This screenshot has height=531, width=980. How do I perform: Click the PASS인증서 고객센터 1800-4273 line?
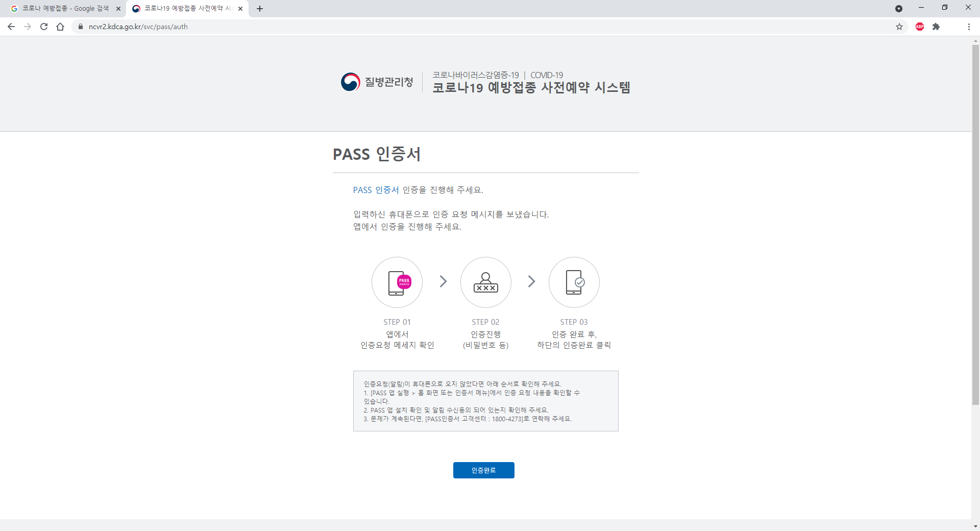(x=468, y=419)
